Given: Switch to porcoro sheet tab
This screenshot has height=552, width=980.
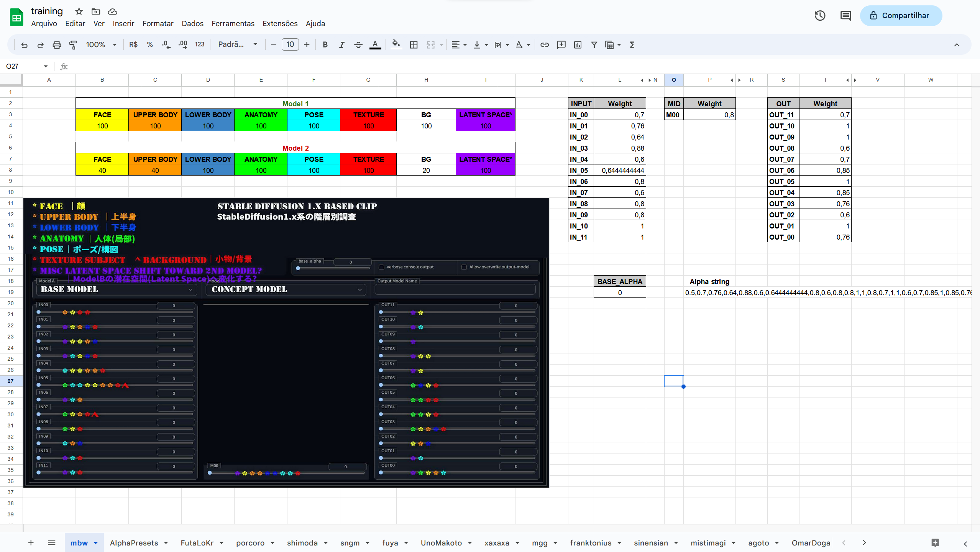Looking at the screenshot, I should click(x=250, y=543).
